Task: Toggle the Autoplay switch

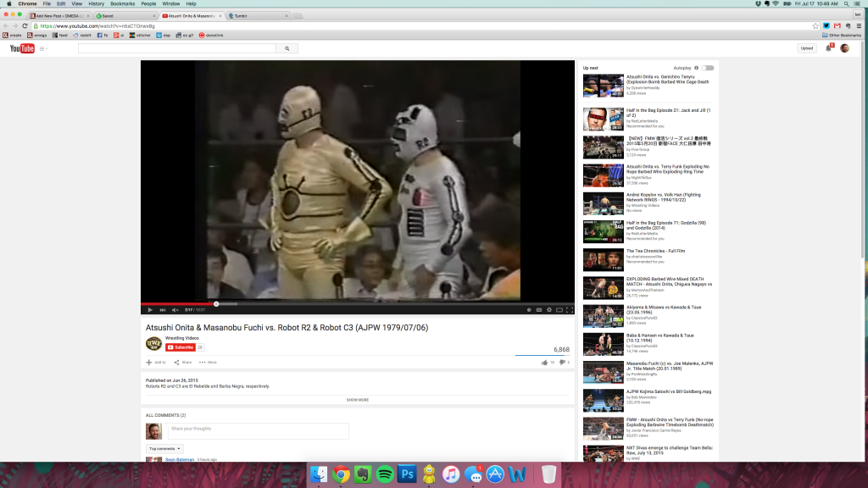Action: pyautogui.click(x=708, y=68)
